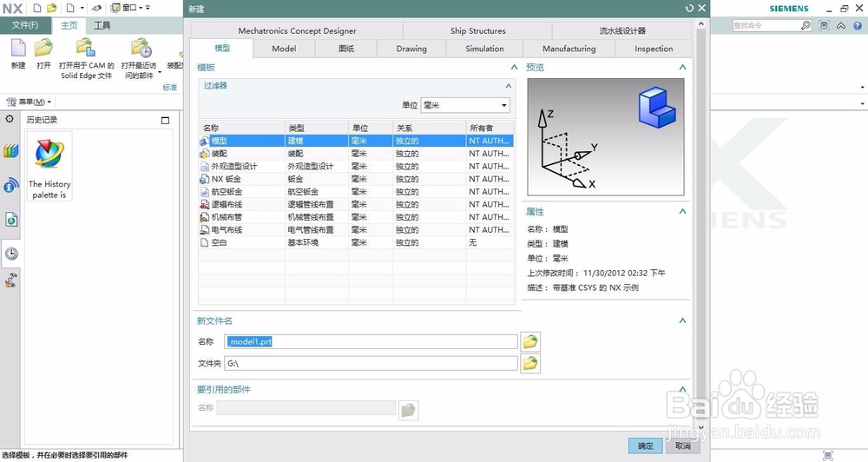Toggle full screen icon near help button

pyautogui.click(x=825, y=25)
